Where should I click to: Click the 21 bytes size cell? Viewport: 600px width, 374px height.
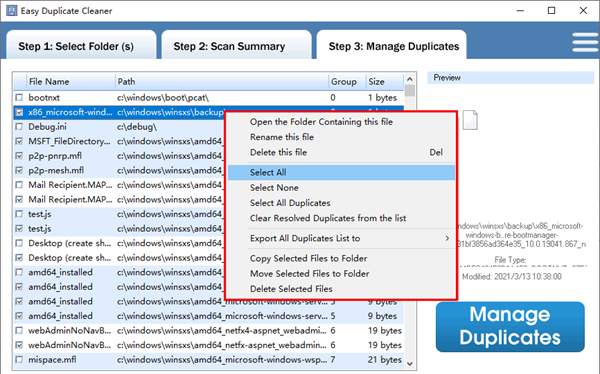385,359
